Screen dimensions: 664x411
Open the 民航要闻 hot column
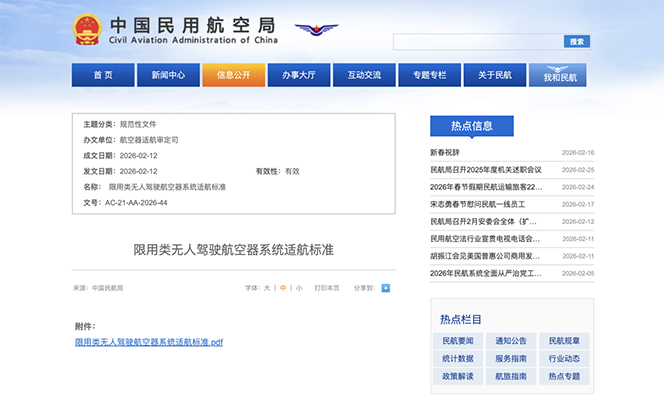coord(458,341)
